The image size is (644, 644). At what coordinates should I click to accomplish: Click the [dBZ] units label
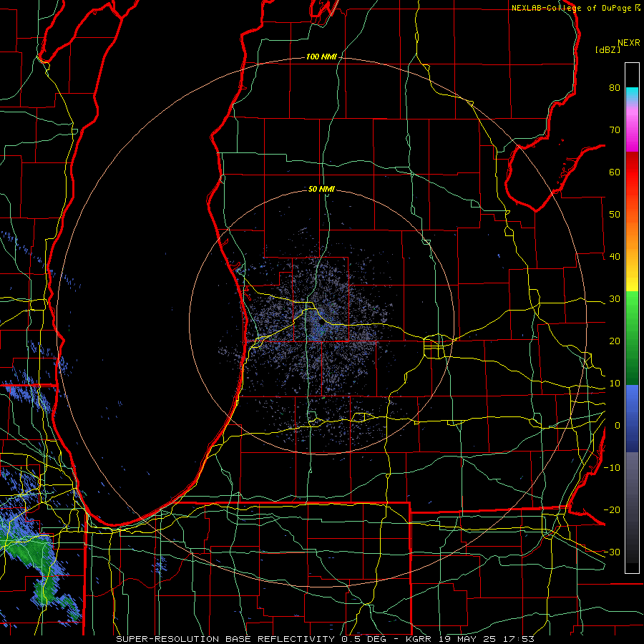coord(608,49)
